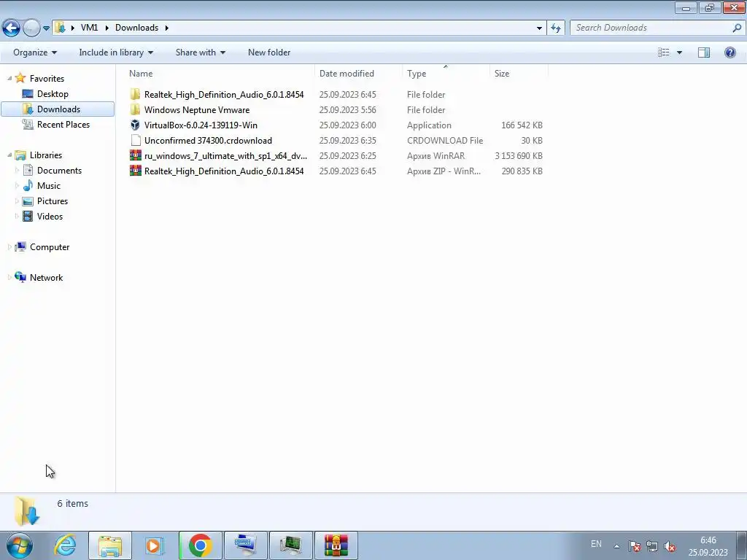Open Google Chrome from taskbar
747x560 pixels.
pos(200,545)
